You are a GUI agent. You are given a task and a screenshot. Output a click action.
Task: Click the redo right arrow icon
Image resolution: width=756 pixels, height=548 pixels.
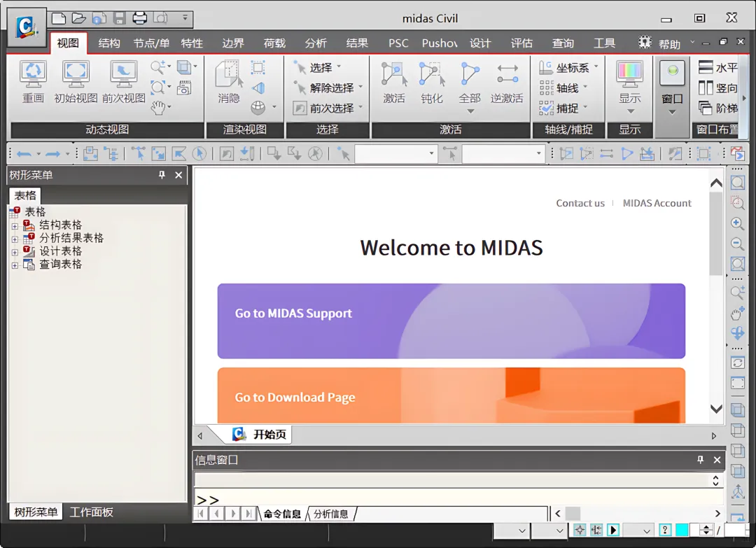[52, 154]
